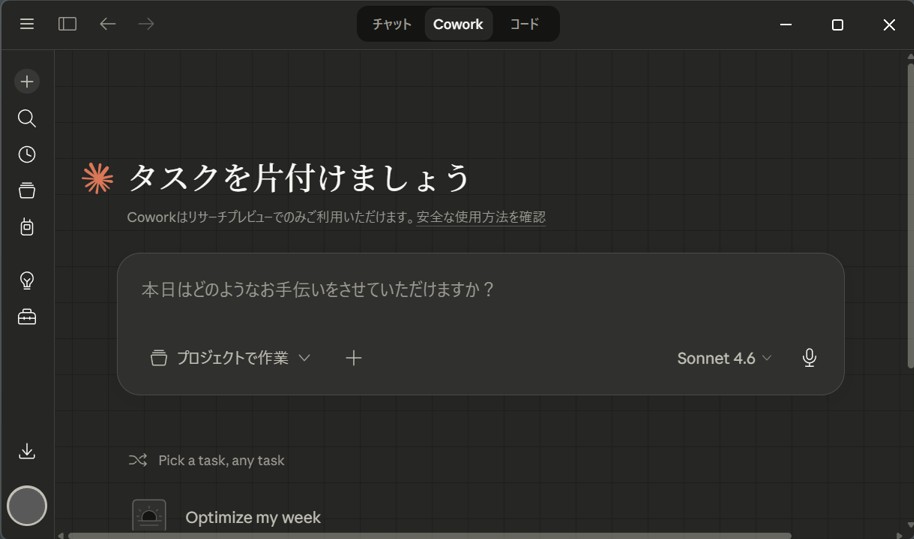
Task: Open search with the magnifier icon
Action: click(x=27, y=118)
